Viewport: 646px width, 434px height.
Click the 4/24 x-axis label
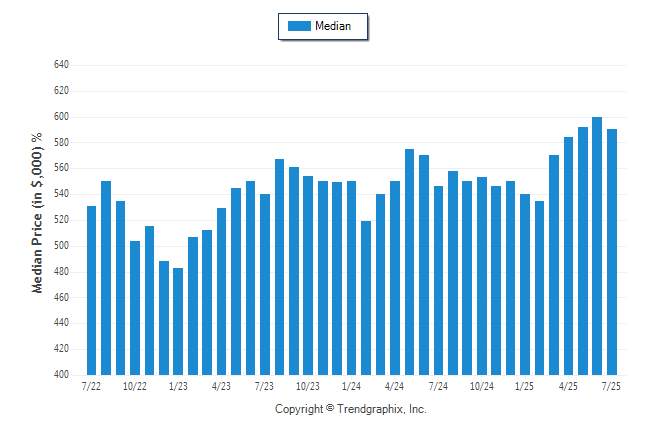click(x=394, y=386)
